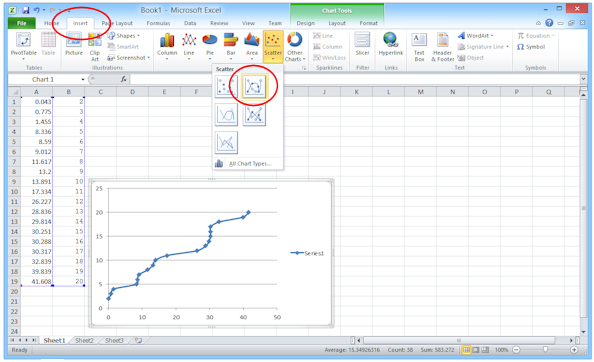The height and width of the screenshot is (362, 594).
Task: Click All Chart Types option
Action: [248, 164]
